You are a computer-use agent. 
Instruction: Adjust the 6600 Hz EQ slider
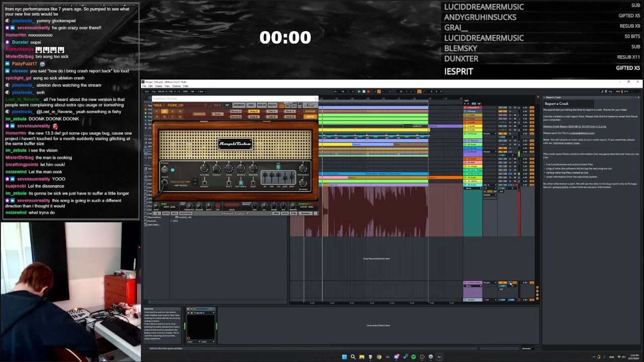tap(291, 176)
